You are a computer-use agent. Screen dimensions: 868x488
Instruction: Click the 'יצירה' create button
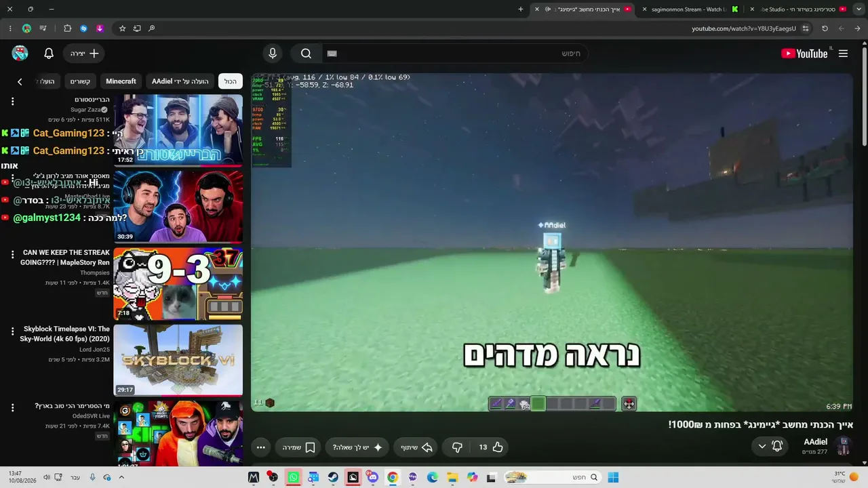coord(85,54)
